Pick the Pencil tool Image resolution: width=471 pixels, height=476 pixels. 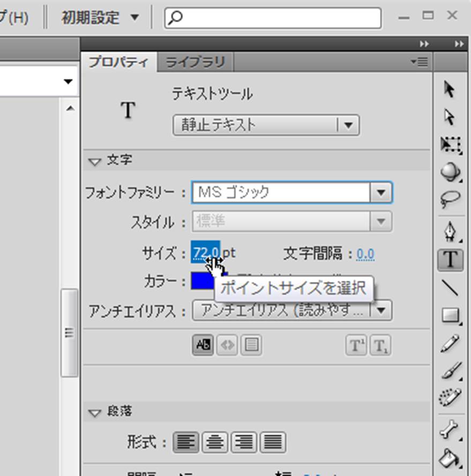coord(450,344)
